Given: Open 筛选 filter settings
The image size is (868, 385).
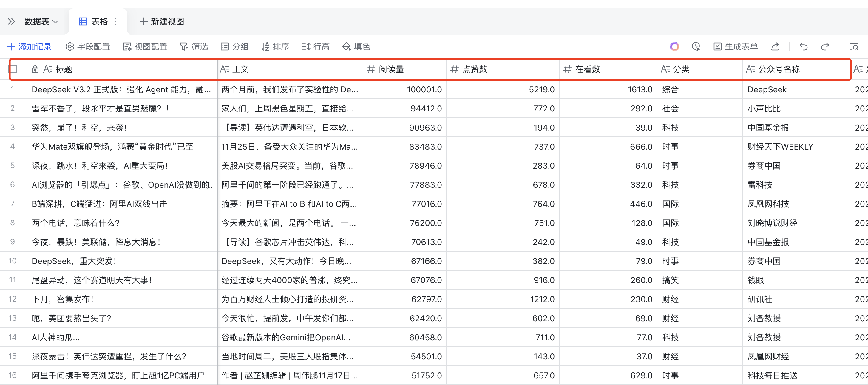Looking at the screenshot, I should [x=194, y=46].
